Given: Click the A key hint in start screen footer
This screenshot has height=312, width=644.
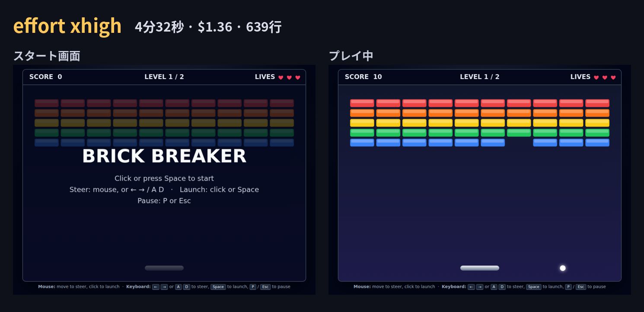Looking at the screenshot, I should point(179,287).
